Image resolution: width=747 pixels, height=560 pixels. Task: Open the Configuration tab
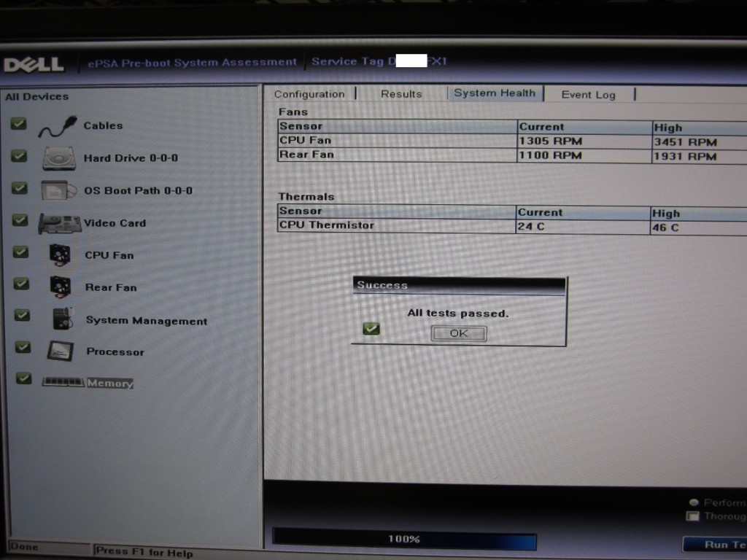point(309,94)
